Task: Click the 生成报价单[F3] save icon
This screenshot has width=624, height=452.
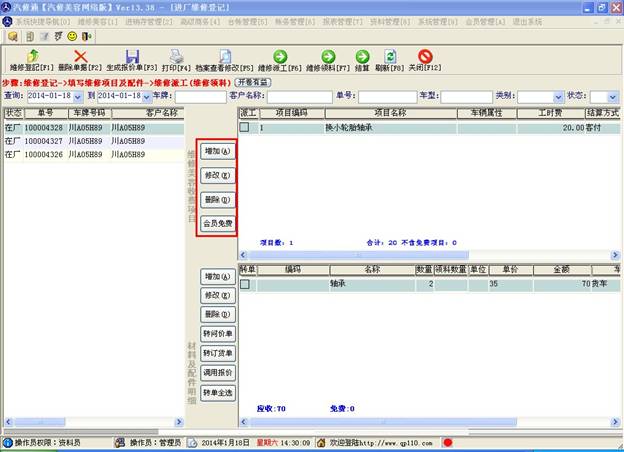Action: pyautogui.click(x=132, y=62)
